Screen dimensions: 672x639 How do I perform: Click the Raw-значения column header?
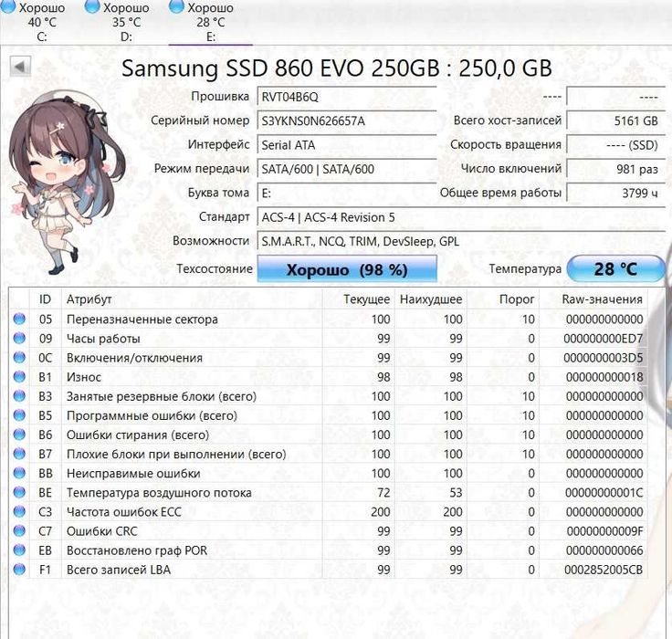tap(593, 299)
